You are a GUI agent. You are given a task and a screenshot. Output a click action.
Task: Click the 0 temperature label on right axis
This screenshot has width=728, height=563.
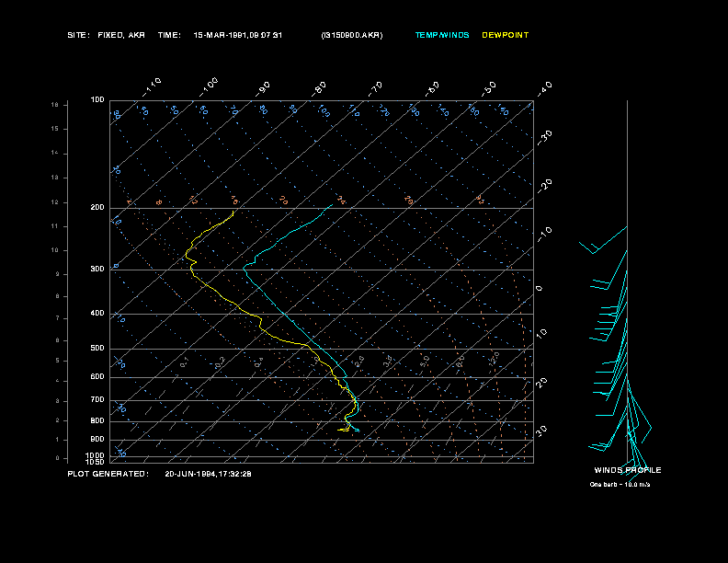539,289
